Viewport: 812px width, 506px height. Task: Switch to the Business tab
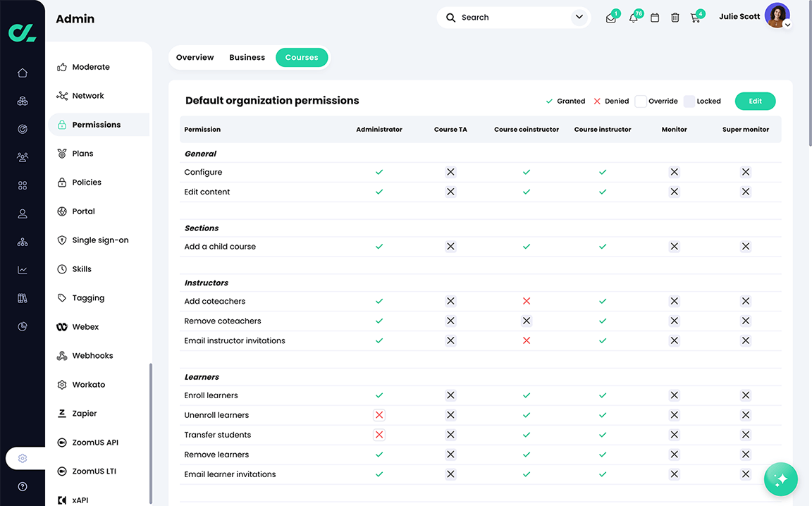click(x=247, y=57)
